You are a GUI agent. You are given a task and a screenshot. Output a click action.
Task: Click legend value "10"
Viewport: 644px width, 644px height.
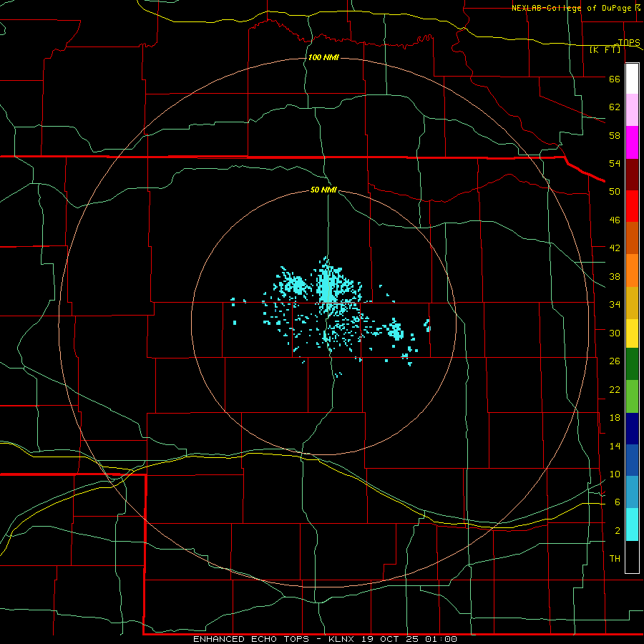click(615, 474)
